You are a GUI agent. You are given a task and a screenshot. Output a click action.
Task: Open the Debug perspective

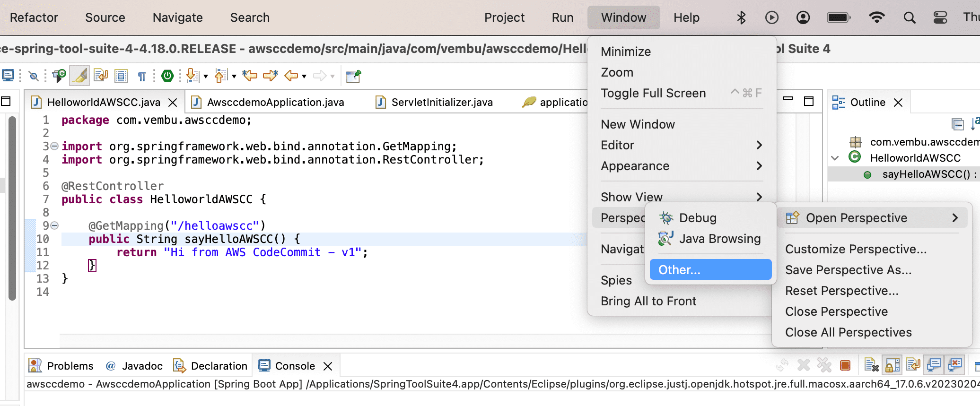click(x=710, y=218)
